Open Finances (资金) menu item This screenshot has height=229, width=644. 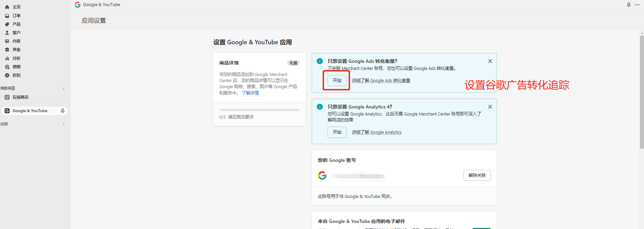tap(16, 50)
